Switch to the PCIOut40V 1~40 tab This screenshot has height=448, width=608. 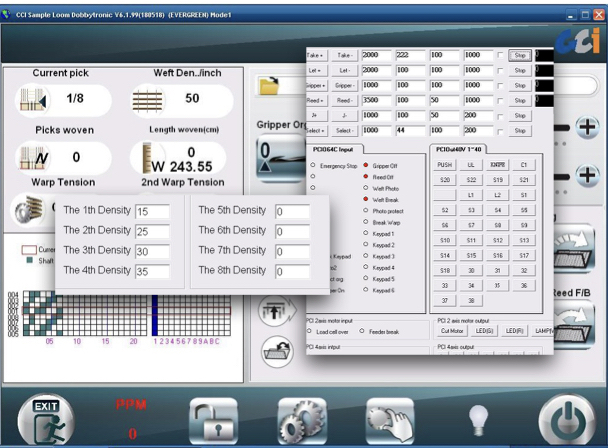458,149
